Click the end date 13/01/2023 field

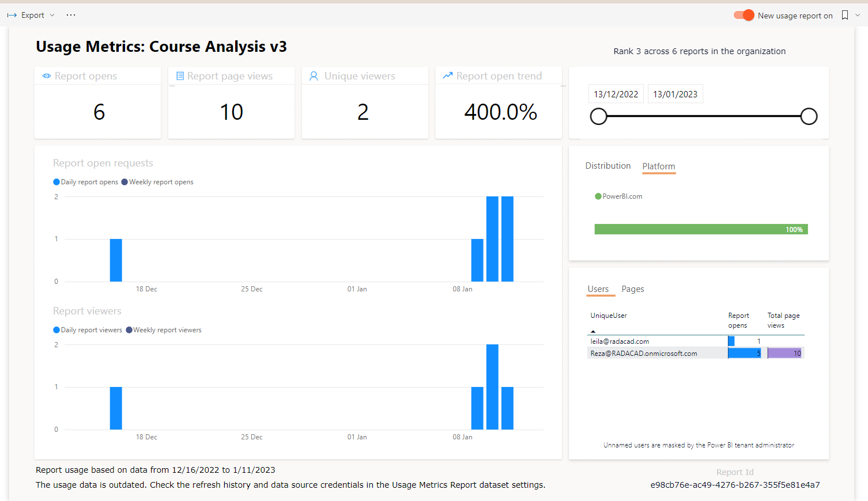[675, 94]
